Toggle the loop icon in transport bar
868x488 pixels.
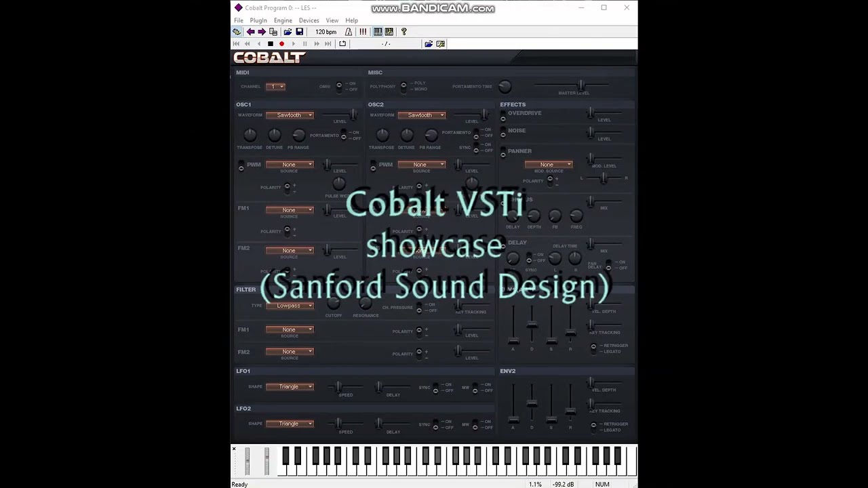[x=342, y=44]
